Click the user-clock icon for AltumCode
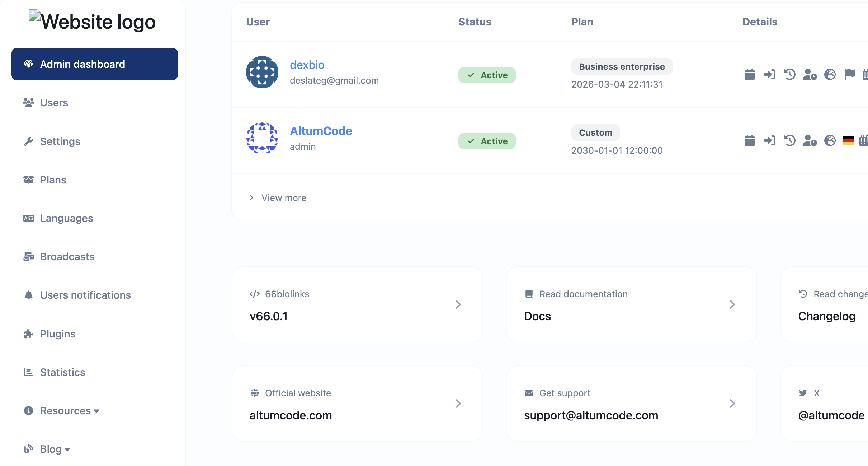Image resolution: width=868 pixels, height=466 pixels. [810, 140]
